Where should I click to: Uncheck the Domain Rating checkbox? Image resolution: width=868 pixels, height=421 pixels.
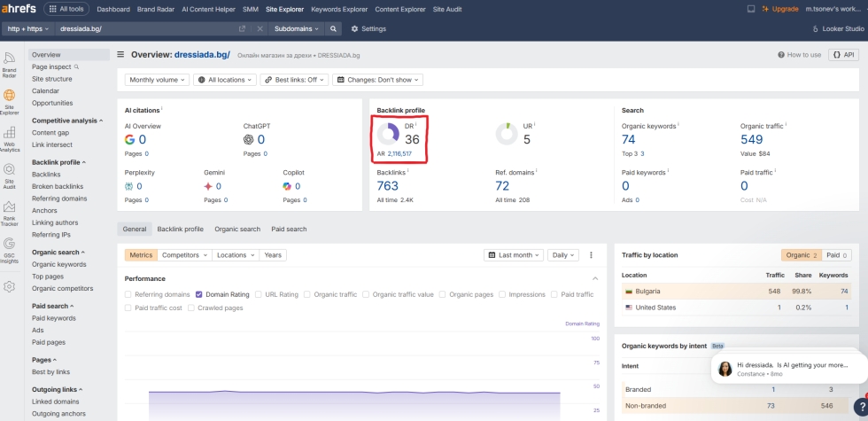[199, 294]
